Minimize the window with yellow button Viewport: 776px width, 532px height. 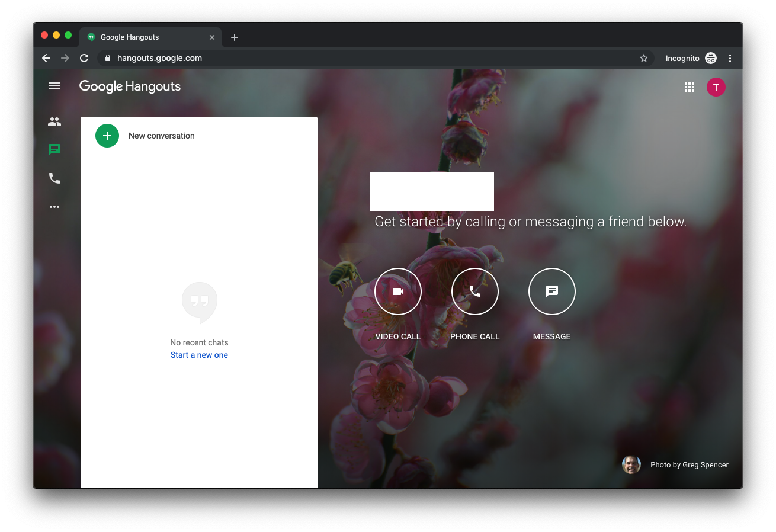click(x=56, y=36)
